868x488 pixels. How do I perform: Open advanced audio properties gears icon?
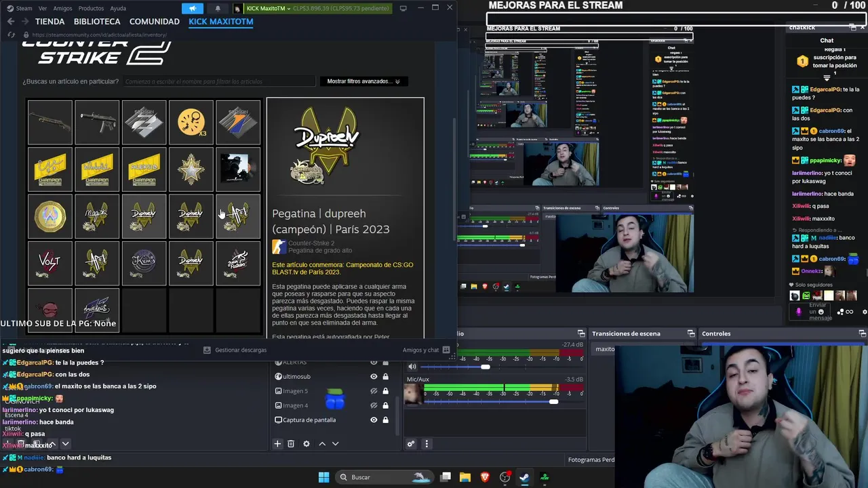(x=411, y=444)
